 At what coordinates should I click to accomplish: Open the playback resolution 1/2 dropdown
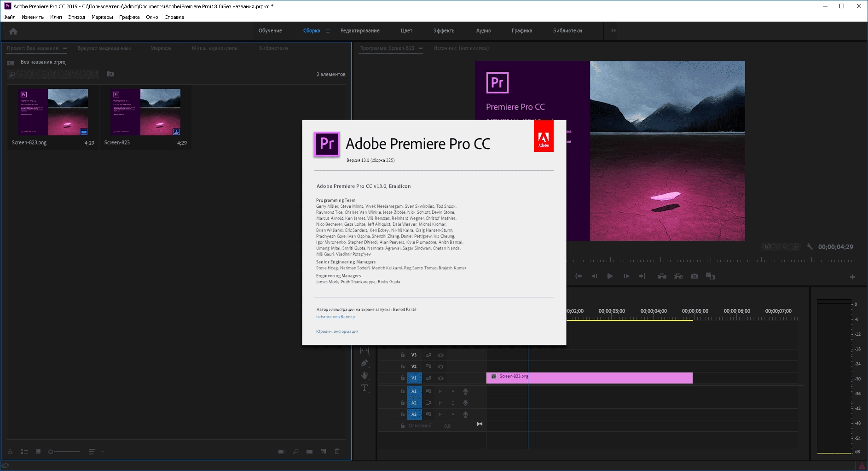tap(781, 247)
